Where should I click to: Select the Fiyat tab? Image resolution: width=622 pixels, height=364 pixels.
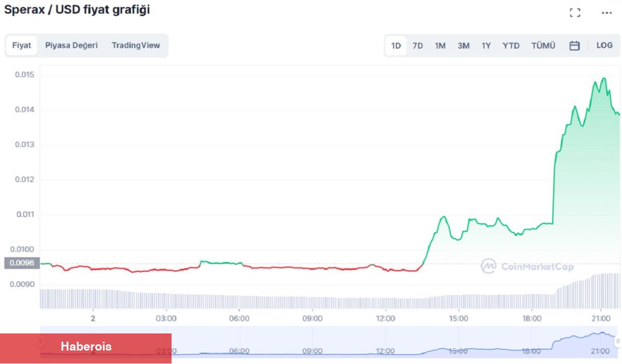point(22,45)
